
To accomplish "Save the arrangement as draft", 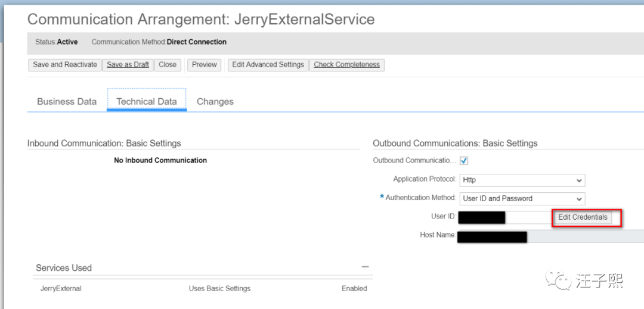I will (x=128, y=65).
